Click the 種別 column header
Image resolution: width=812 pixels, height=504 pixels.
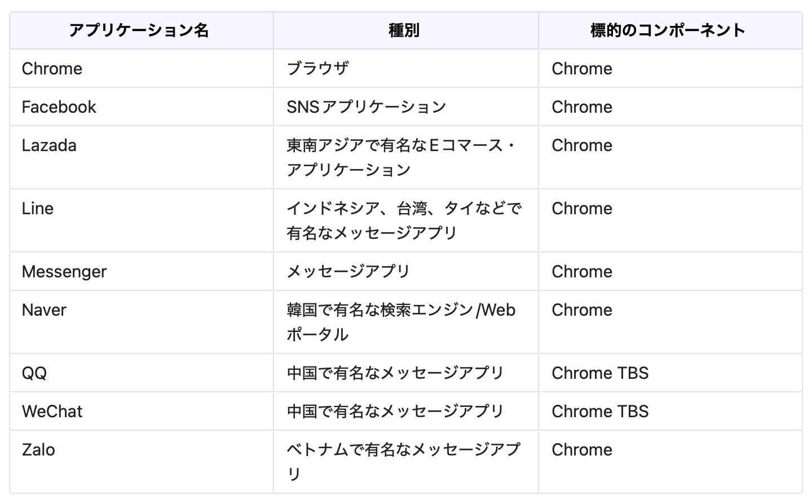click(404, 30)
